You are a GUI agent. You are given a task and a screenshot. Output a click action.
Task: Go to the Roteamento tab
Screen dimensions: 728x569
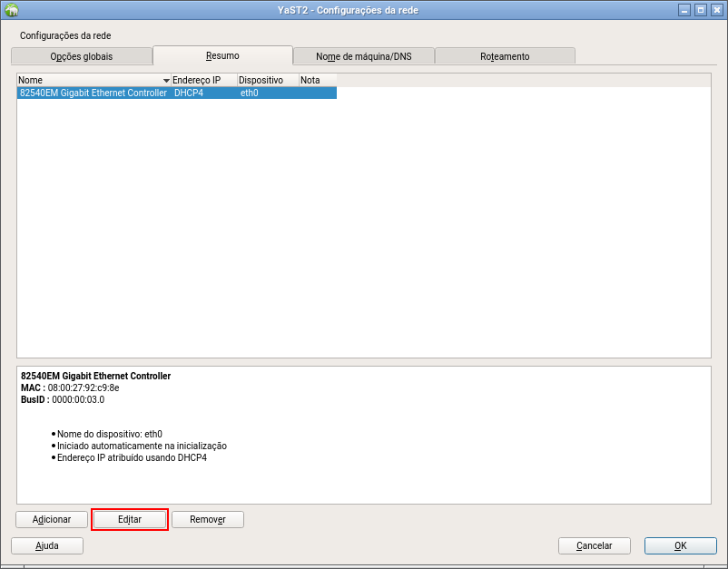coord(505,56)
